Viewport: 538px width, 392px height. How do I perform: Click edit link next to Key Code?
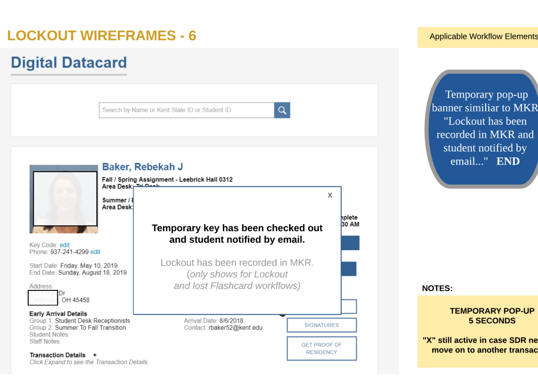click(x=65, y=245)
